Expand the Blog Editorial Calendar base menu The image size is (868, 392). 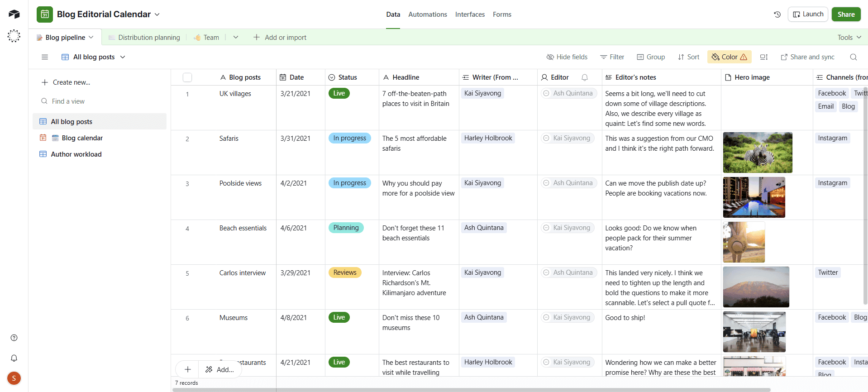click(x=157, y=14)
